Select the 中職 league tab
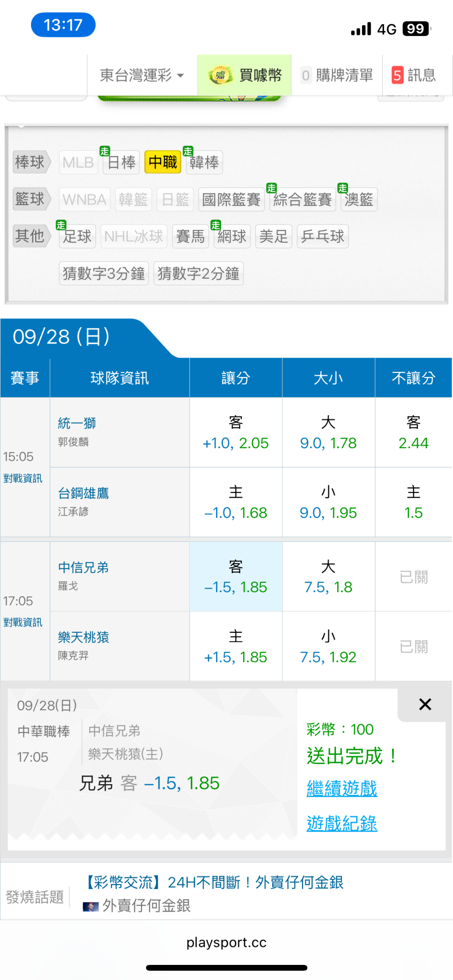Viewport: 453px width, 980px height. 163,162
